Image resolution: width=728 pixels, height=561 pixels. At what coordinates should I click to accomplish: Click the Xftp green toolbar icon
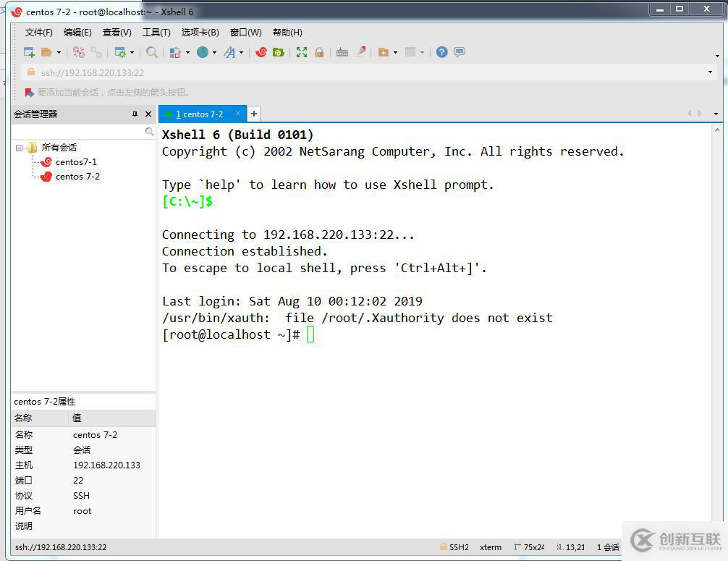click(278, 52)
